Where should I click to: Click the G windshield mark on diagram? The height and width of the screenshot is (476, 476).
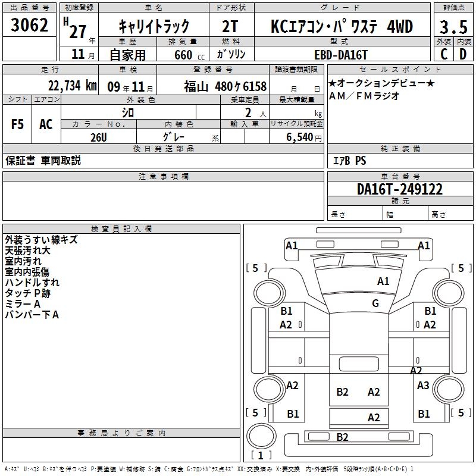pyautogui.click(x=375, y=303)
